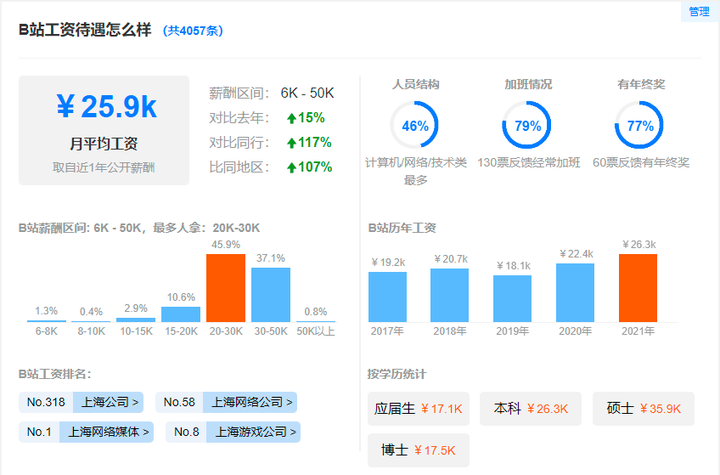Click the green up arrow beside 117%
Image resolution: width=720 pixels, height=475 pixels.
click(x=291, y=143)
